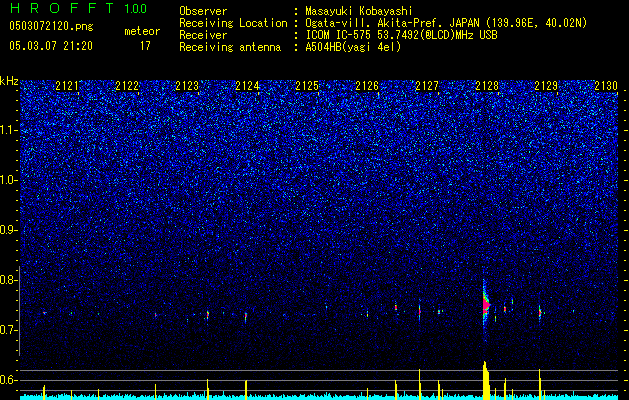
Task: Click the 2129 time marker
Action: click(546, 86)
